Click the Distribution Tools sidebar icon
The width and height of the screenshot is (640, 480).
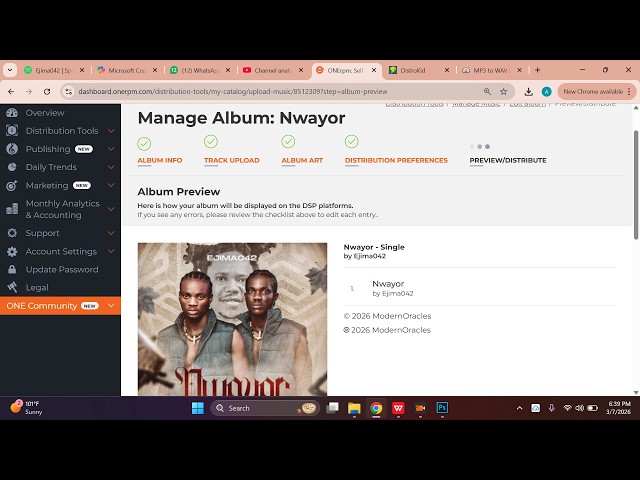point(12,131)
